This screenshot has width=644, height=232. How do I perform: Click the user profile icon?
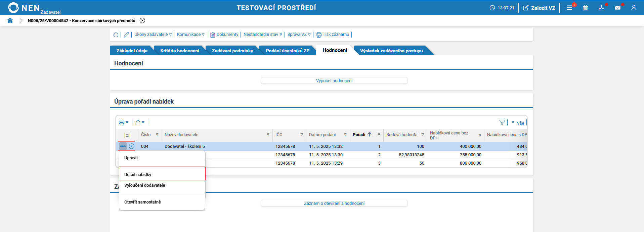(633, 8)
